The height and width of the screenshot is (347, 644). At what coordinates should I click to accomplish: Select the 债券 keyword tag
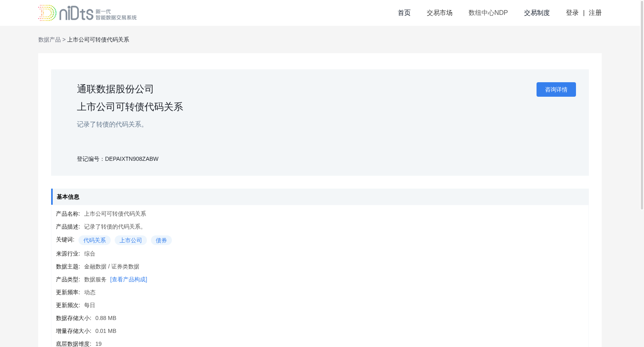tap(161, 240)
